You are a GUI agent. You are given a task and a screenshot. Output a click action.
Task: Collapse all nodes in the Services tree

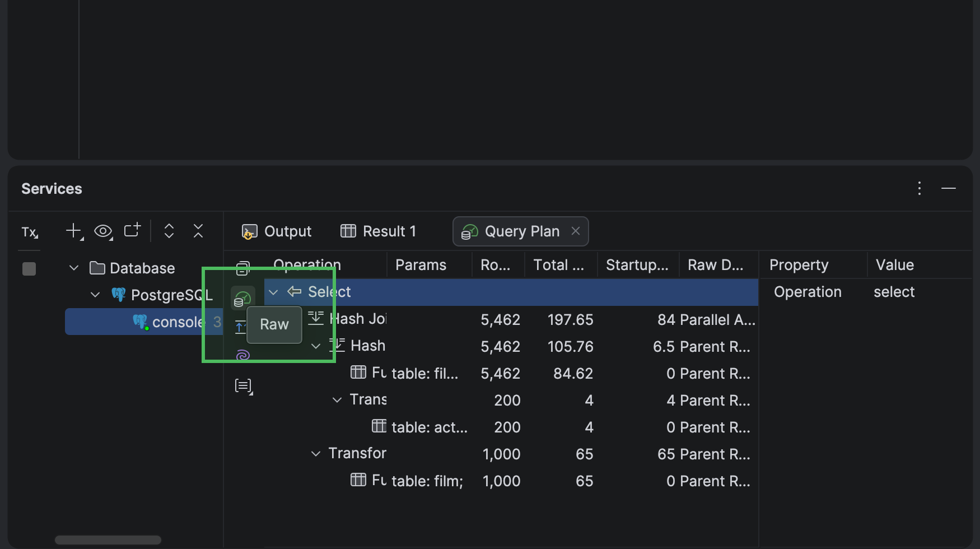(198, 231)
